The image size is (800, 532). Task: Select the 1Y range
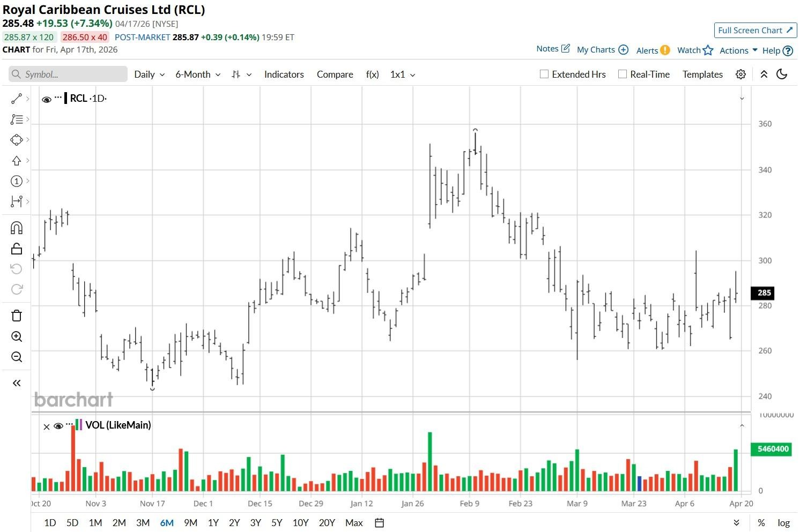coord(213,523)
